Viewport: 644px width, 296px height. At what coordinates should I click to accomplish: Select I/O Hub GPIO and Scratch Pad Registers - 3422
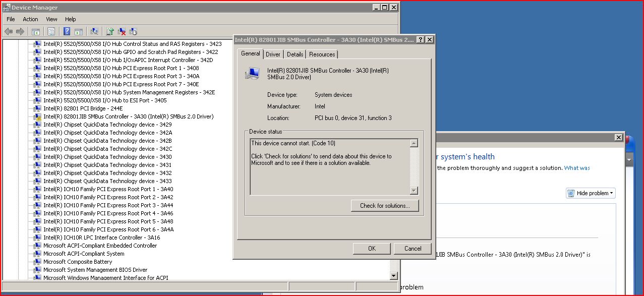(x=131, y=52)
